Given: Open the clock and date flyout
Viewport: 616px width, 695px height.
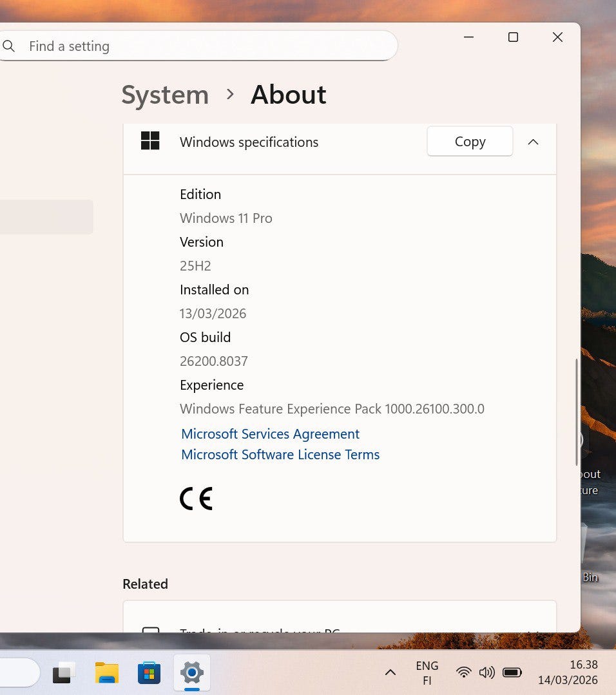Looking at the screenshot, I should [568, 672].
